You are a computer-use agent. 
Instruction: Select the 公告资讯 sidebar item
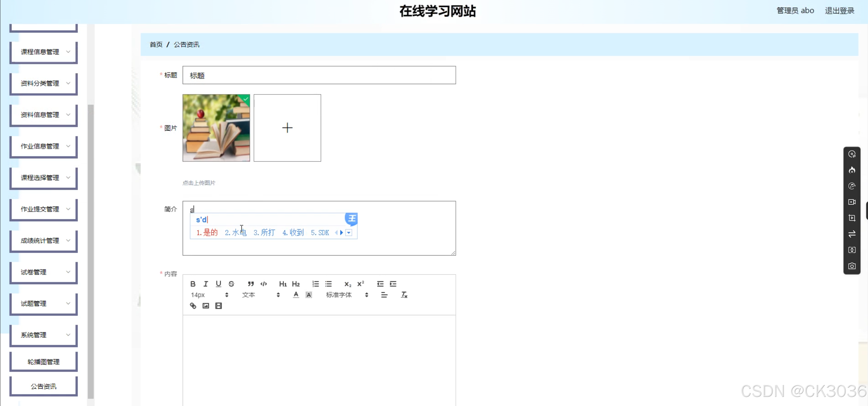[x=44, y=387]
